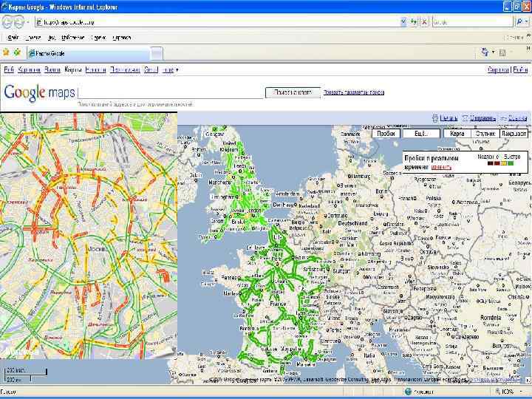Image resolution: width=532 pixels, height=399 pixels.
Task: Open Favorites Center star icon
Action: point(6,52)
